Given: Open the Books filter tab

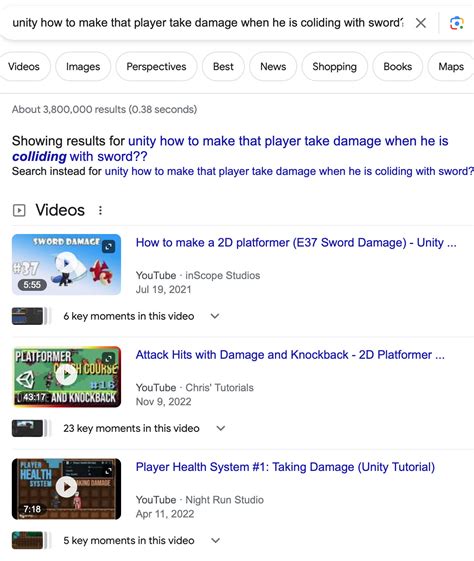Looking at the screenshot, I should (x=397, y=67).
